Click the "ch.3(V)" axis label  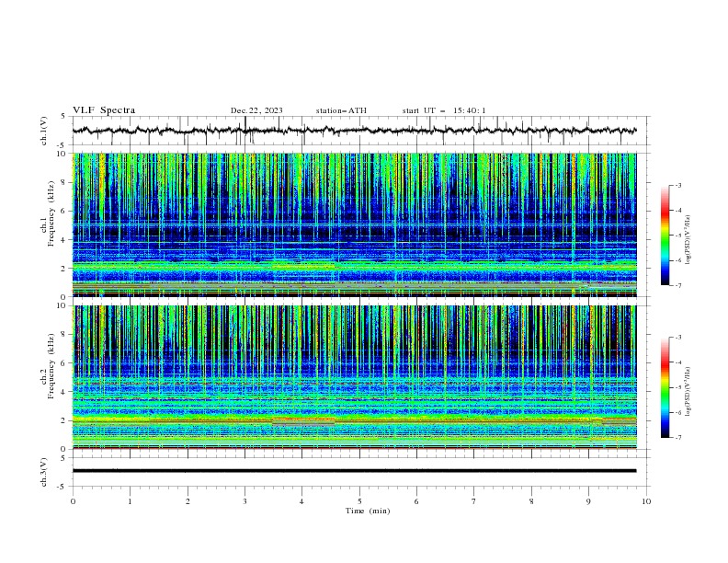(x=44, y=472)
